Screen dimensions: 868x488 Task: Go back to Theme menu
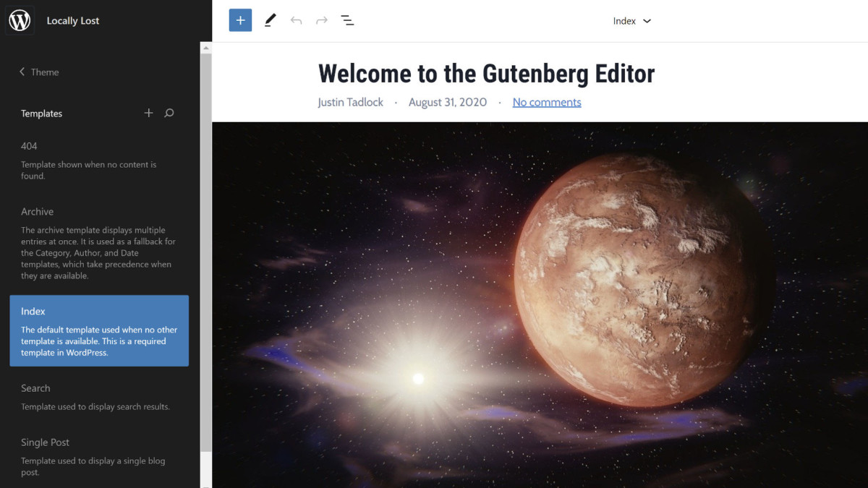[39, 72]
